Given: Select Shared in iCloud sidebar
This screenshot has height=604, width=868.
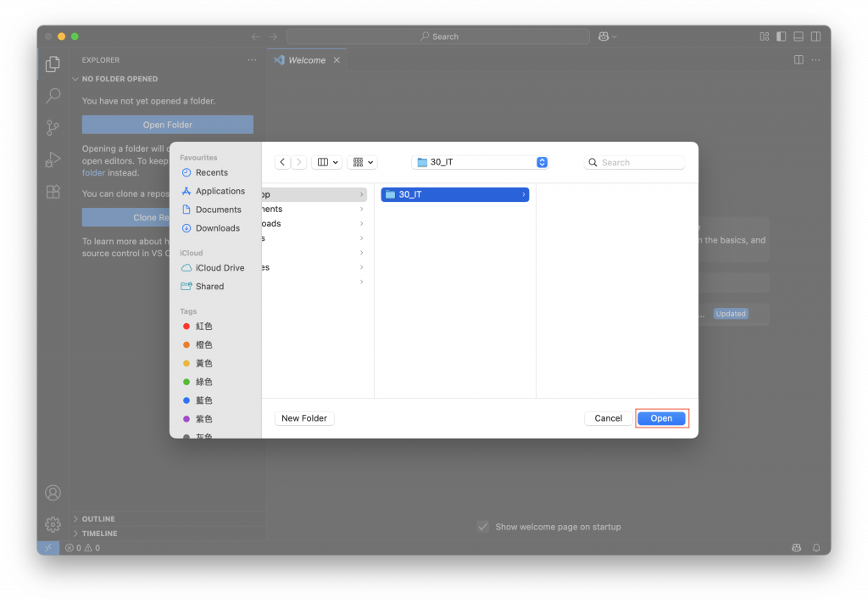Looking at the screenshot, I should point(209,286).
